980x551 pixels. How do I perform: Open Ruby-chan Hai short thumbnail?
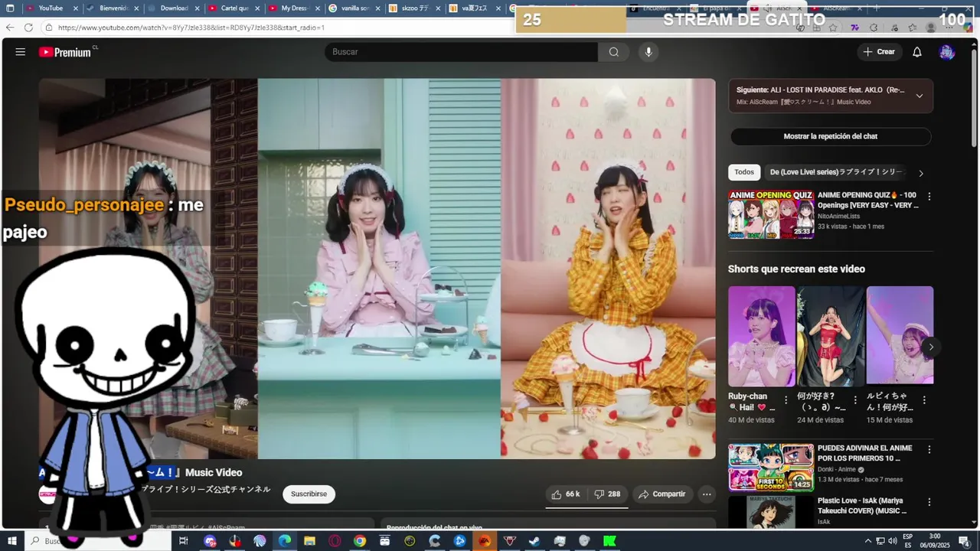[762, 337]
